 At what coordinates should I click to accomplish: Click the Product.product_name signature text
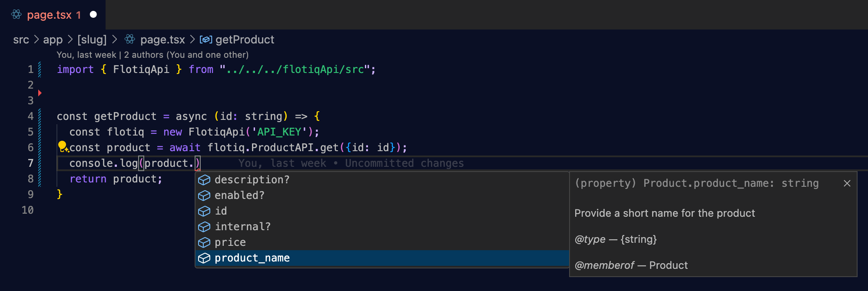(696, 183)
